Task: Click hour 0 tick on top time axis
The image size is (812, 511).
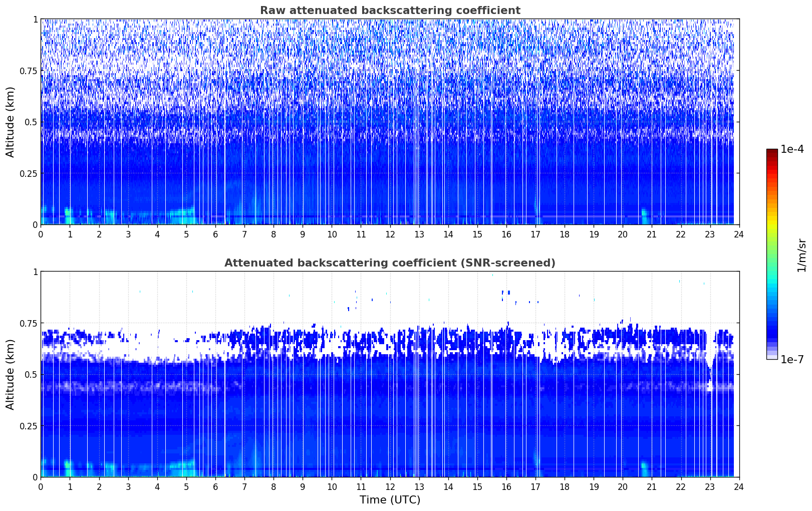Action: click(x=41, y=234)
